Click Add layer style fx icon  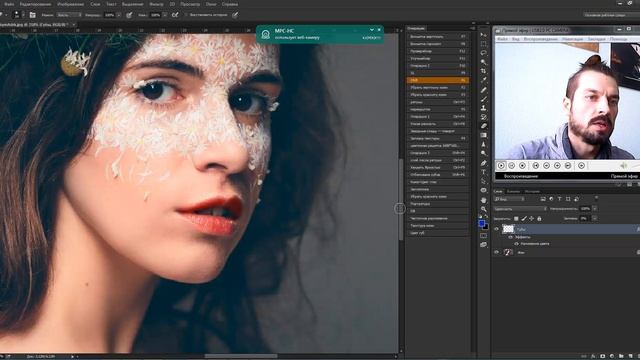(x=593, y=356)
